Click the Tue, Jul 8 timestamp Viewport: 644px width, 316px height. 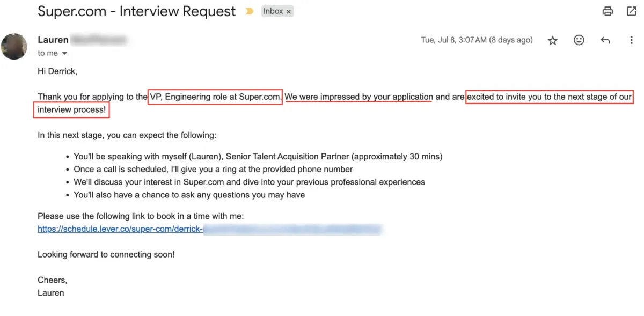coord(477,40)
